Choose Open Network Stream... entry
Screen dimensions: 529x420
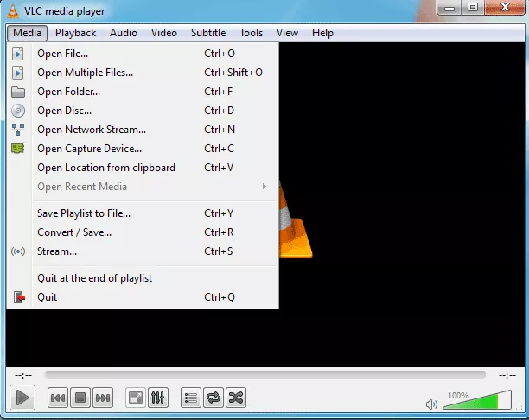(143, 130)
